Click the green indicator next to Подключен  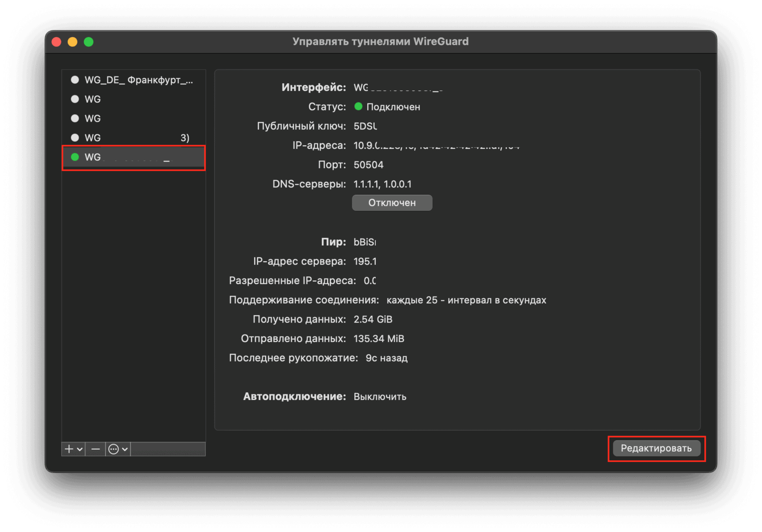point(359,107)
